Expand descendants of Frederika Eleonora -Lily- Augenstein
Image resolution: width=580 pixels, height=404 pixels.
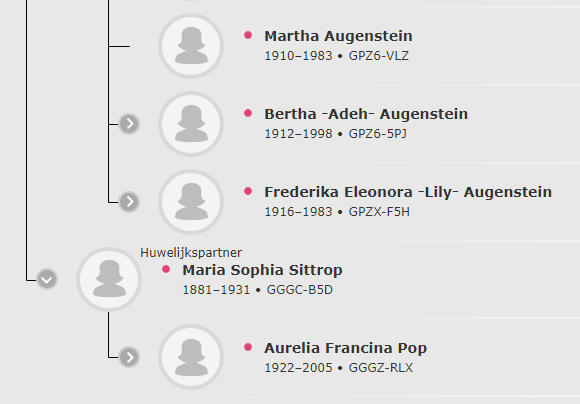coord(129,202)
